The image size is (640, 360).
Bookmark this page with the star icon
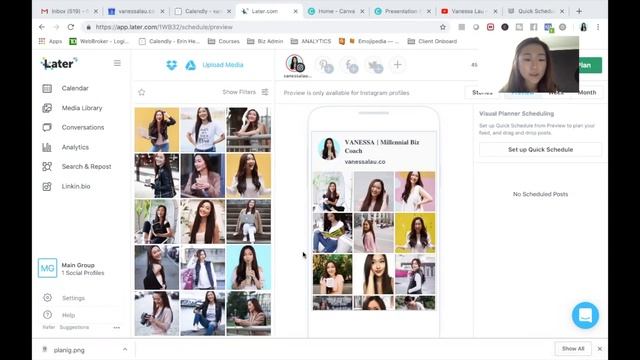point(443,27)
